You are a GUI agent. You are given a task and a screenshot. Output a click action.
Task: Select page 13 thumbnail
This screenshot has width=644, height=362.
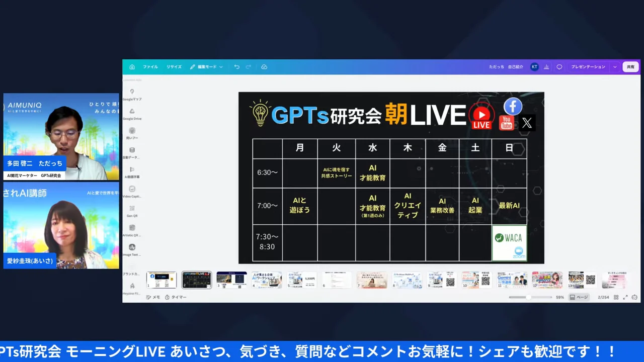pyautogui.click(x=583, y=280)
